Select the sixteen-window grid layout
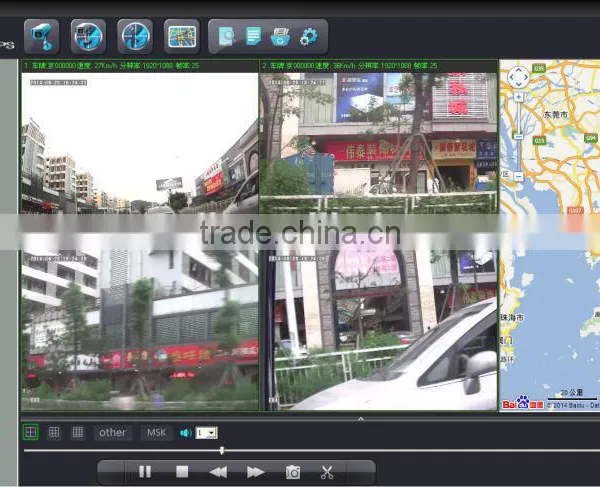 click(x=78, y=432)
